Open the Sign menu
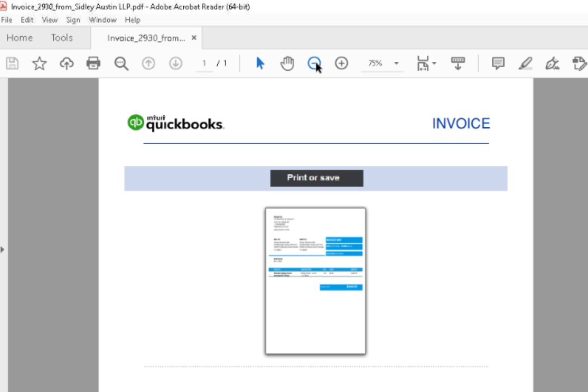Viewport: 588px width, 392px height. [x=73, y=20]
